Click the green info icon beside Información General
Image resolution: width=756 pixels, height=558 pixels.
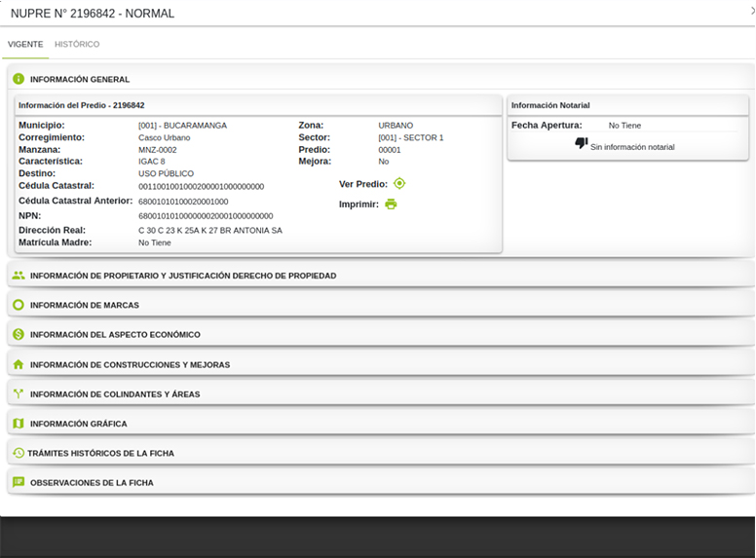point(19,79)
